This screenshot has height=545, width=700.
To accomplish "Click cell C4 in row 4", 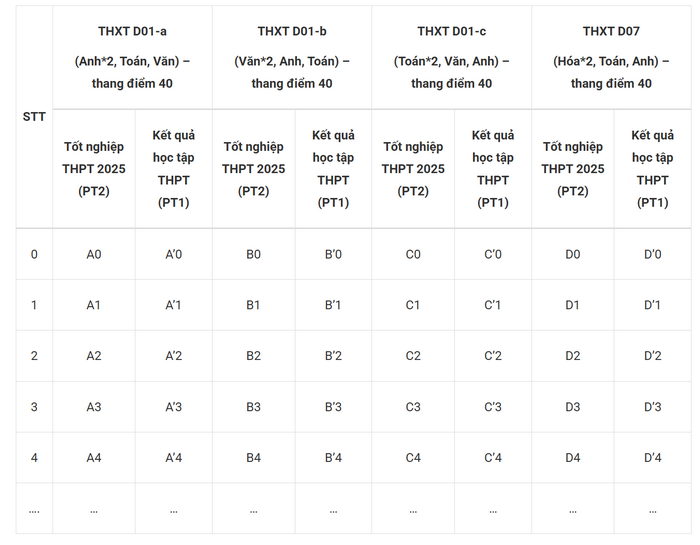I will click(413, 458).
